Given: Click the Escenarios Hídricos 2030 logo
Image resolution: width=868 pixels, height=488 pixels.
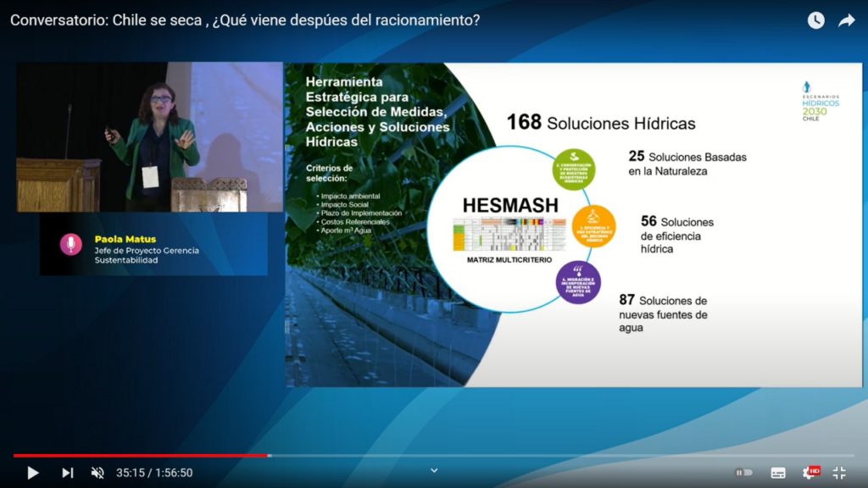Looking at the screenshot, I should tap(820, 102).
